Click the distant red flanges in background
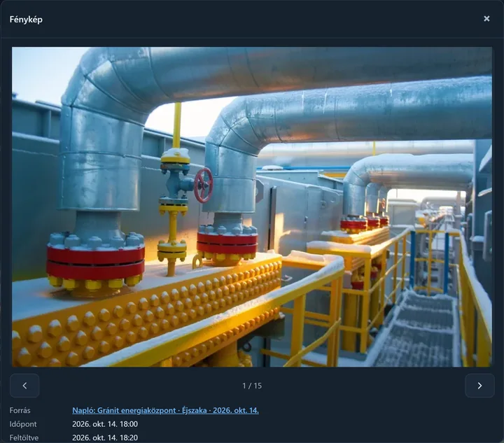The height and width of the screenshot is (443, 504). click(365, 223)
